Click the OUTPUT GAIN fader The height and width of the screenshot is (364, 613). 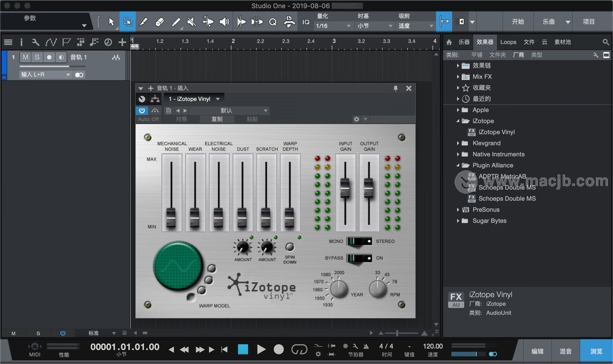pyautogui.click(x=369, y=188)
